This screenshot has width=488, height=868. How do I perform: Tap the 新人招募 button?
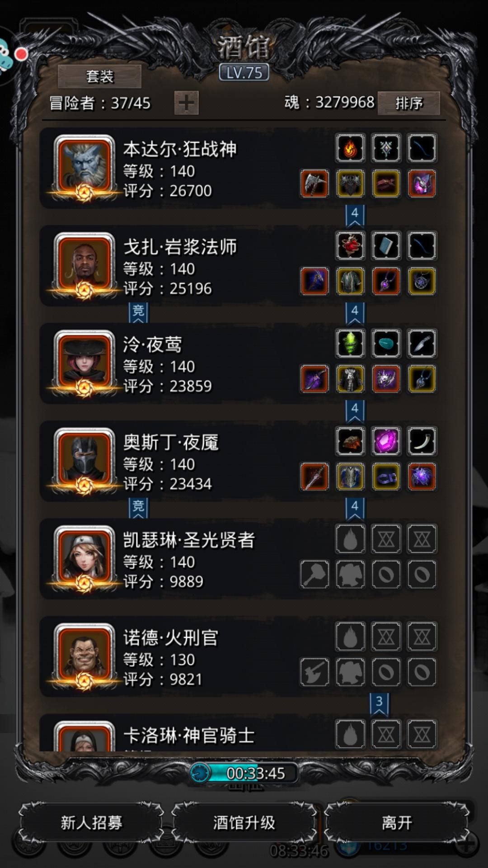click(92, 822)
